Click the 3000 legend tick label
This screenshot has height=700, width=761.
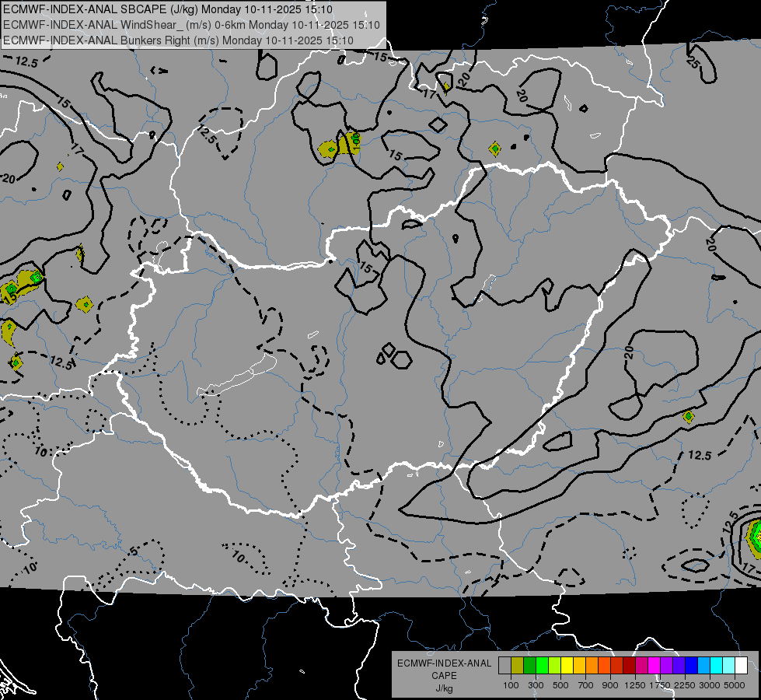[710, 685]
